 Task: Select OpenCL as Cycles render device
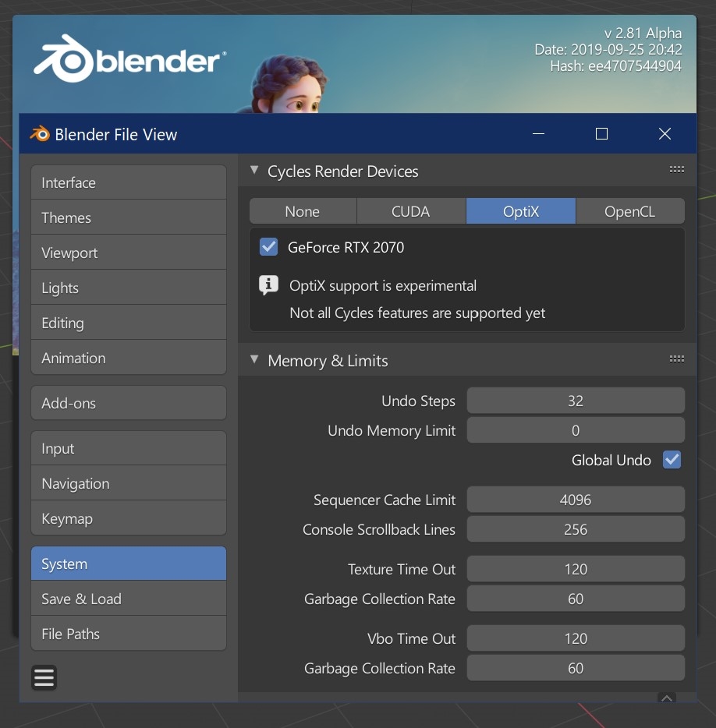pos(630,211)
